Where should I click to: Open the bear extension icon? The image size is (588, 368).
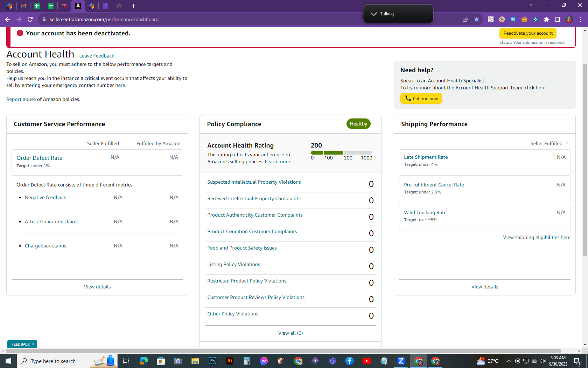[524, 19]
